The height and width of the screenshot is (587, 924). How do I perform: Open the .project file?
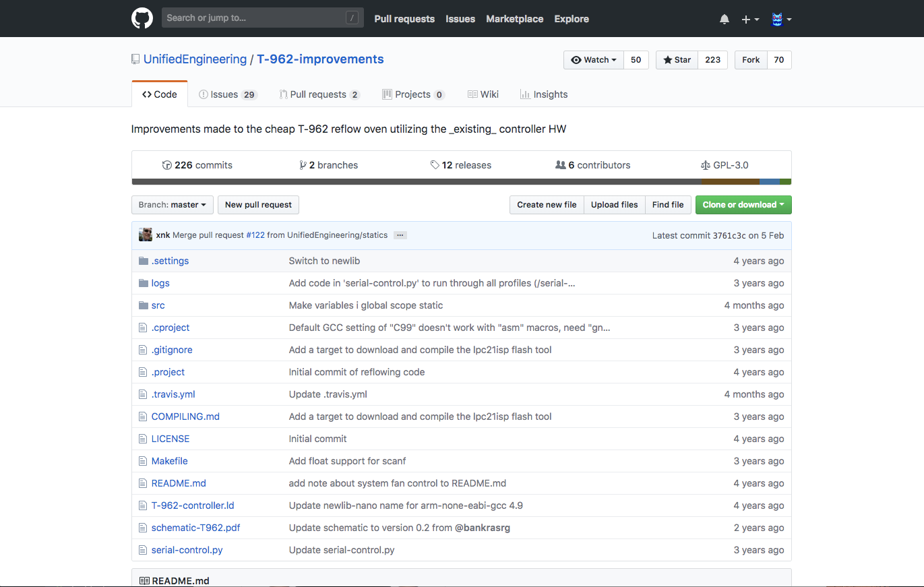[168, 372]
